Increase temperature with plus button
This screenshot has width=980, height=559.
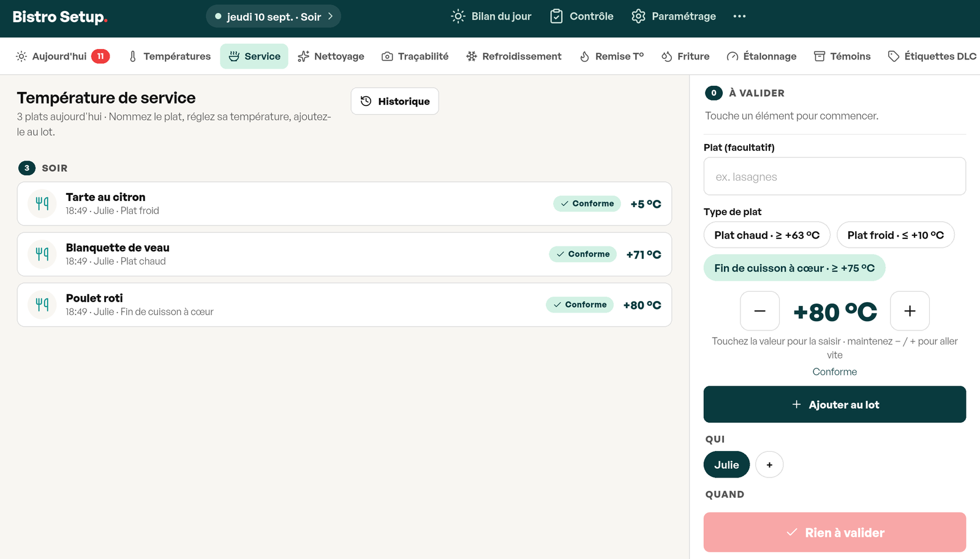coord(910,311)
